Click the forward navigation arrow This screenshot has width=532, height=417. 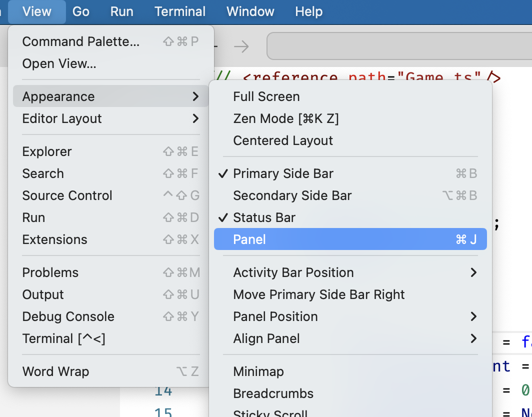[x=241, y=46]
